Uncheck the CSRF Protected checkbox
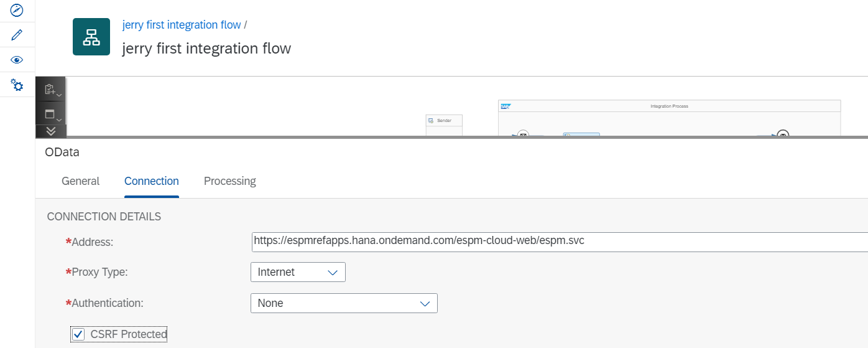Screen dimensions: 868x348 pyautogui.click(x=78, y=334)
